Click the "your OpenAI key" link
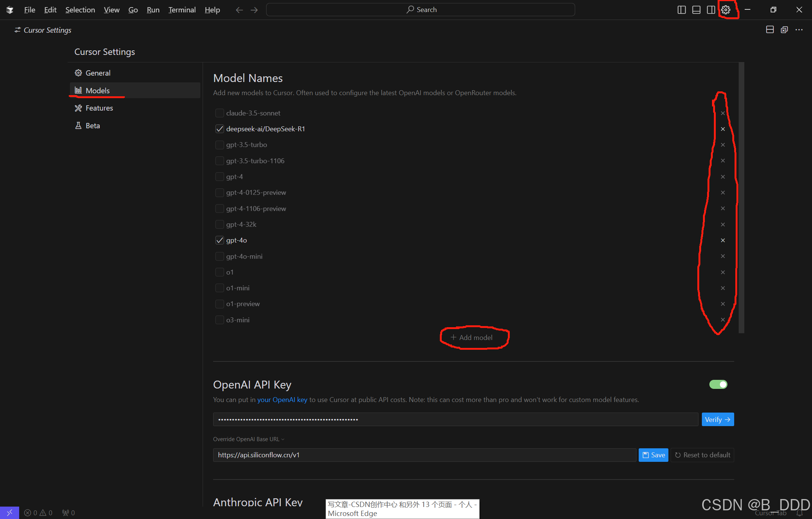 [282, 400]
